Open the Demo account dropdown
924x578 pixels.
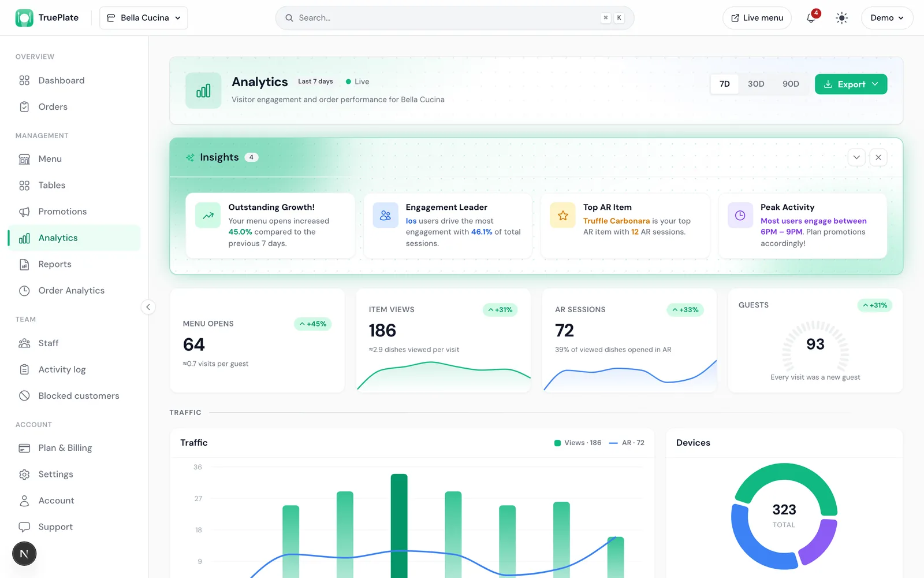(x=887, y=18)
